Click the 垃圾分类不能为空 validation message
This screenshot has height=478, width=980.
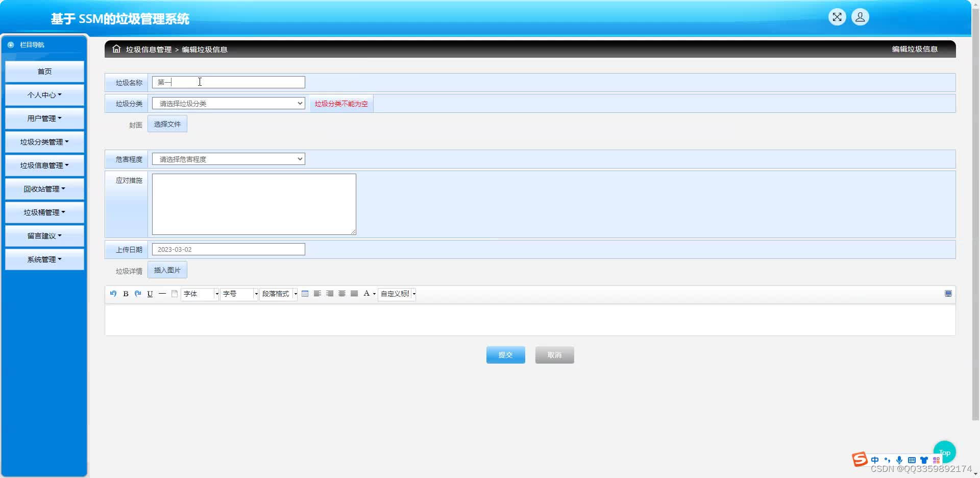pos(341,104)
